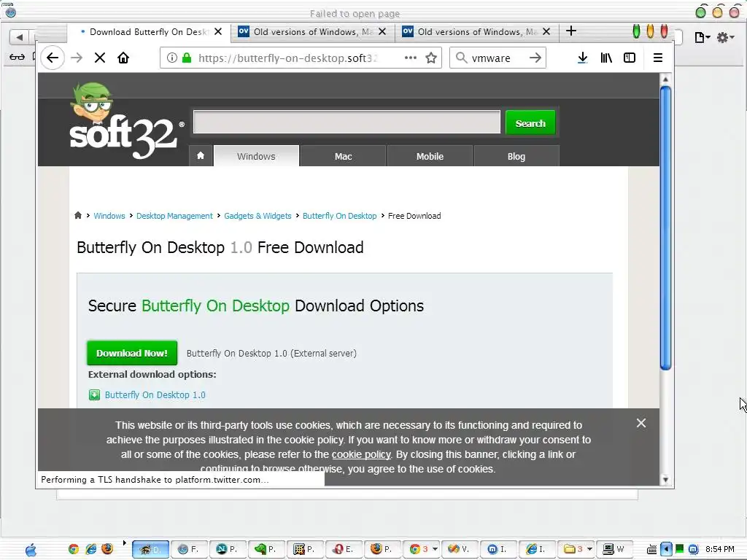
Task: Bookmark this page with star icon
Action: (431, 58)
